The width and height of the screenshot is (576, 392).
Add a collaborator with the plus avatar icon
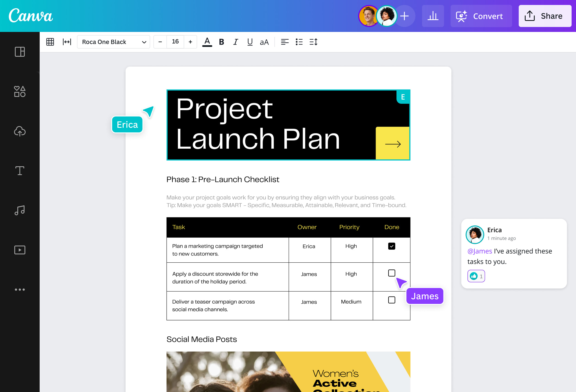405,16
